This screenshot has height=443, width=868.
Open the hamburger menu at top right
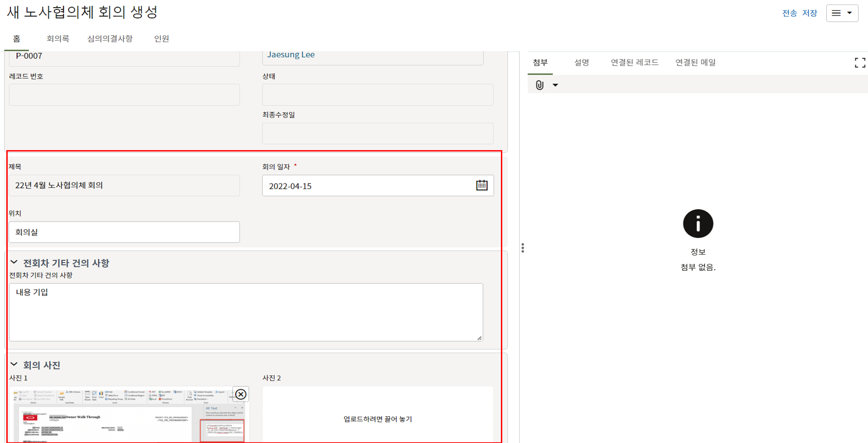(842, 13)
